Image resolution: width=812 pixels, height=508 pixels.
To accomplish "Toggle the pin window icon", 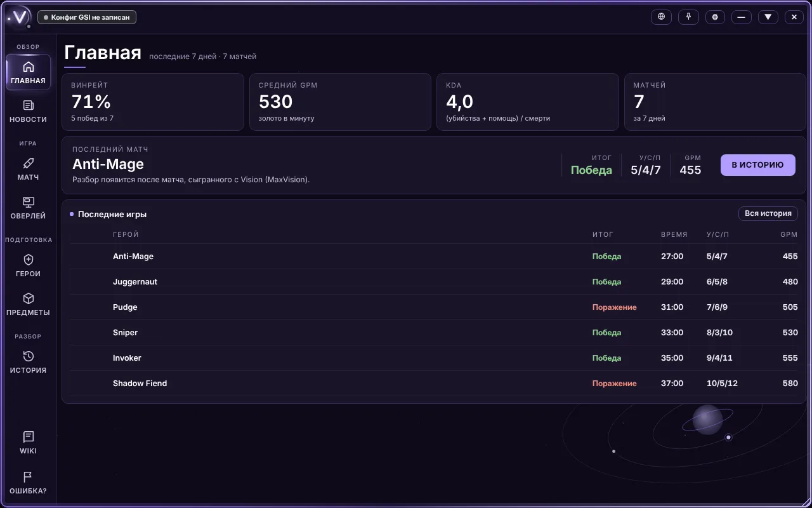I will click(688, 17).
